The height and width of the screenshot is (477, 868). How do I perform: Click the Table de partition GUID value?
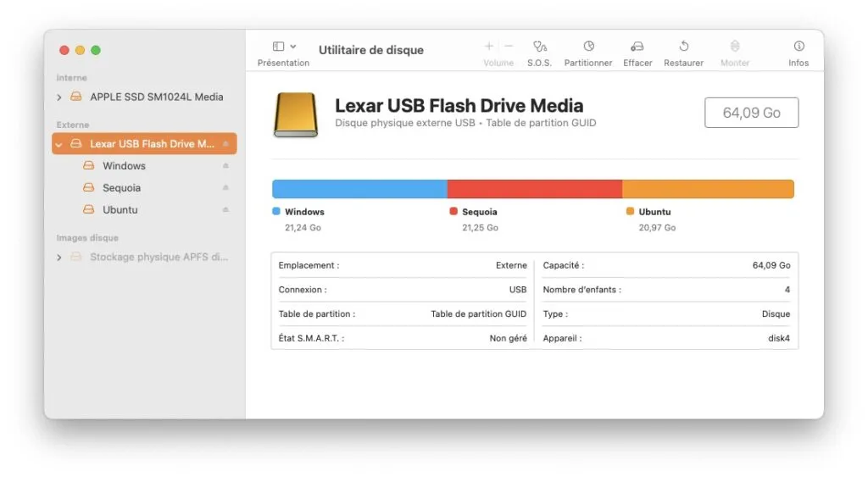478,313
